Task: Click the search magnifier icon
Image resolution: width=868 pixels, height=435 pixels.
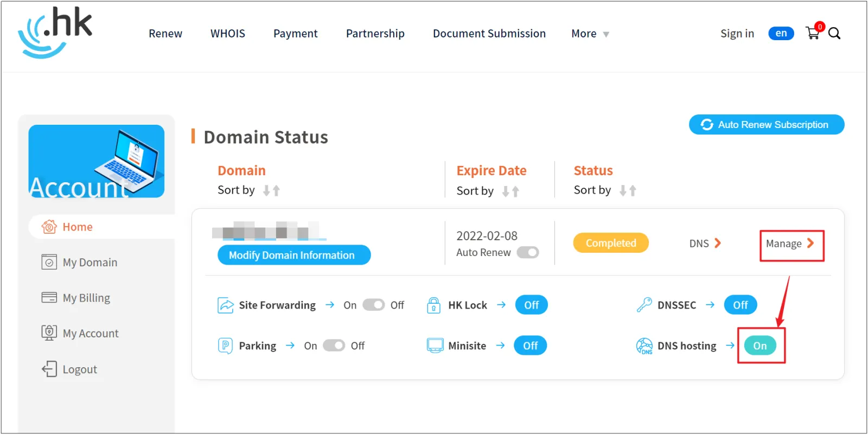Action: pyautogui.click(x=834, y=34)
